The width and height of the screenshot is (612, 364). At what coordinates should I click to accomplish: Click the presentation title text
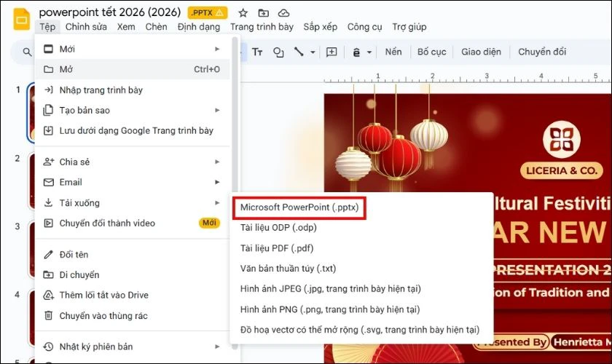coord(110,12)
